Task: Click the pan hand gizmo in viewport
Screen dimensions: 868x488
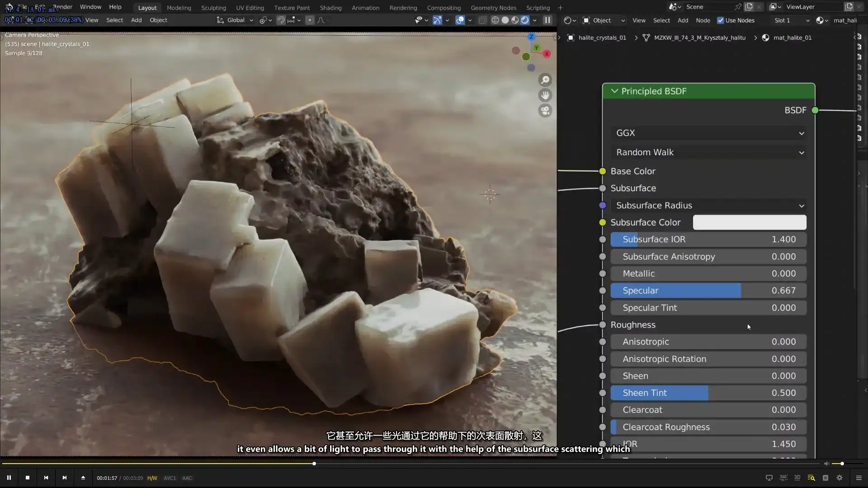Action: coord(545,95)
